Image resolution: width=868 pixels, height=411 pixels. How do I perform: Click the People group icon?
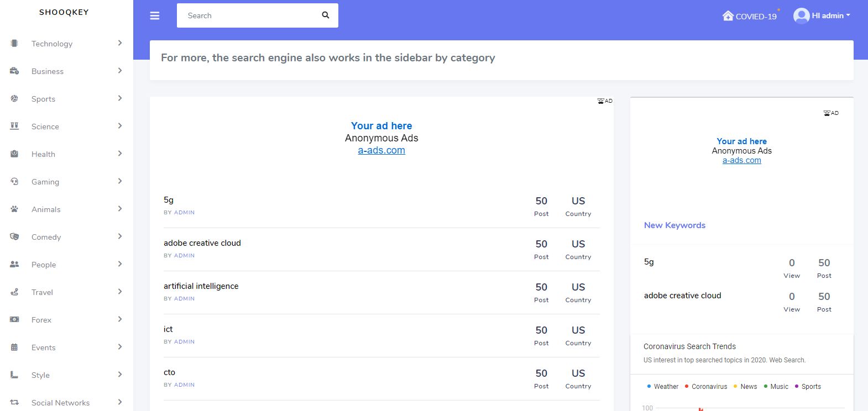coord(14,265)
